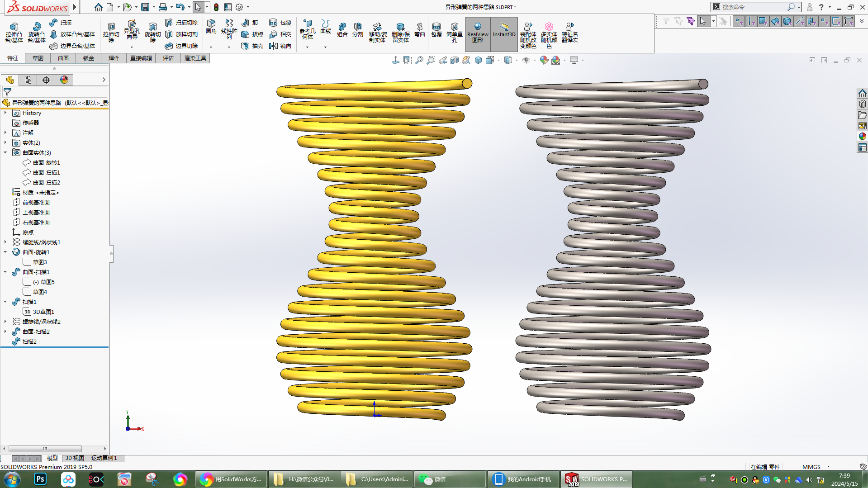Viewport: 868px width, 488px height.
Task: Select the 旋转切除 revolved cut tool
Action: (x=153, y=33)
